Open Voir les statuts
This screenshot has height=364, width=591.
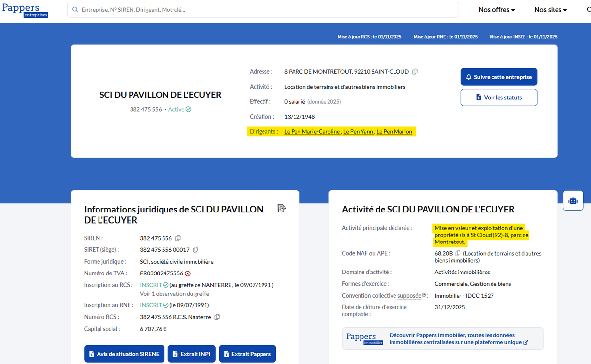point(499,97)
